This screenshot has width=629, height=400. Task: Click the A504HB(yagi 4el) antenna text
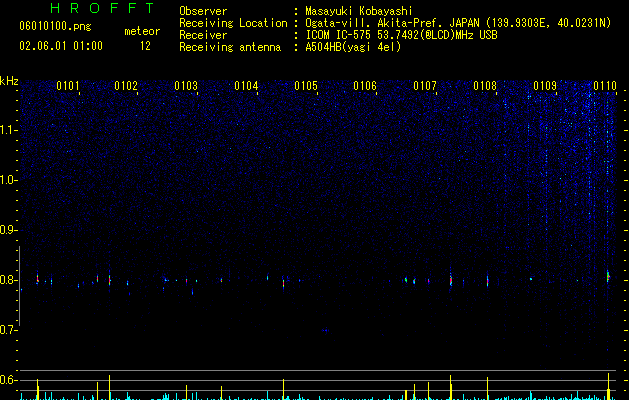[353, 47]
